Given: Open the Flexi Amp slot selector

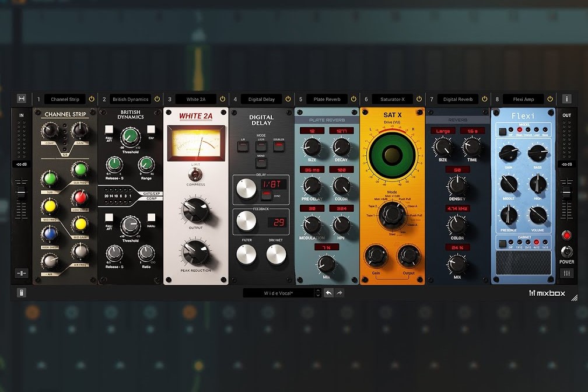Looking at the screenshot, I should 523,99.
